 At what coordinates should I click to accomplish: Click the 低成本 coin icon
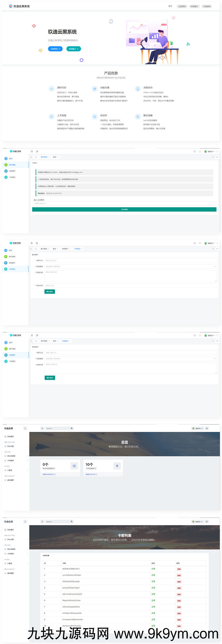(95, 117)
